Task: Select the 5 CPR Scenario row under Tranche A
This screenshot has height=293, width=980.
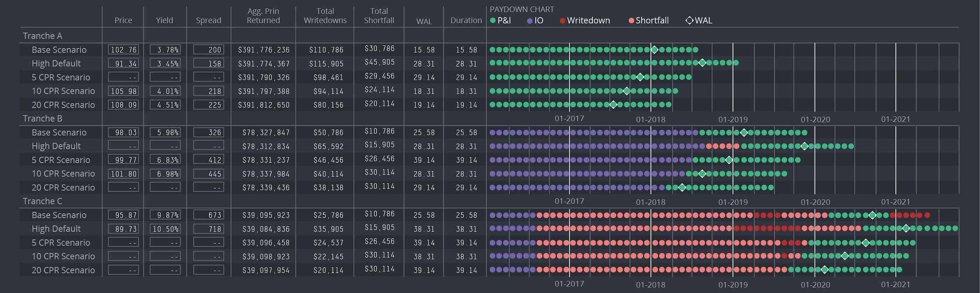Action: (x=61, y=78)
